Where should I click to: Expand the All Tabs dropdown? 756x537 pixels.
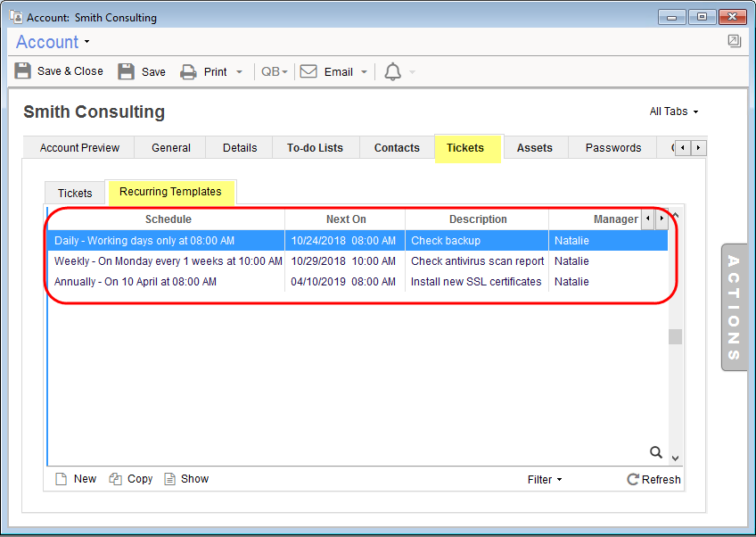(x=674, y=112)
